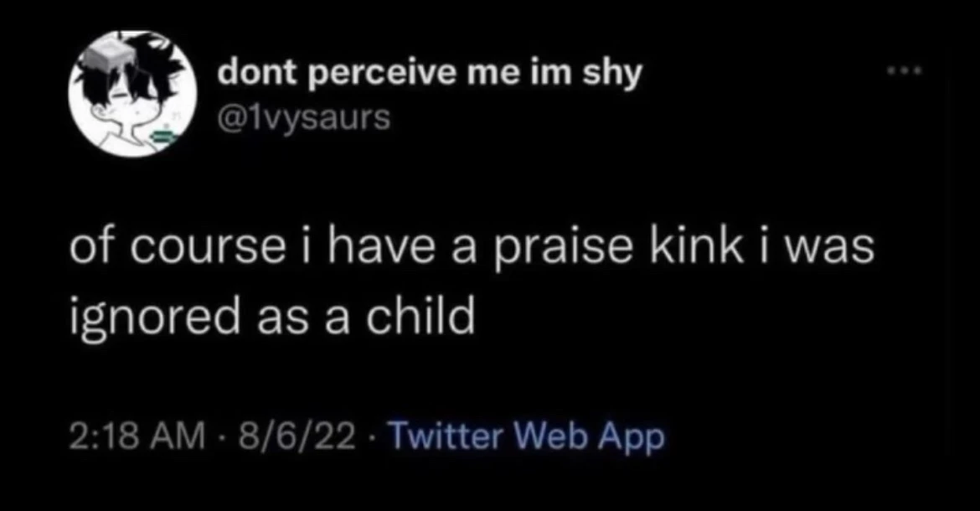Open the Twitter Web App source link

(528, 436)
